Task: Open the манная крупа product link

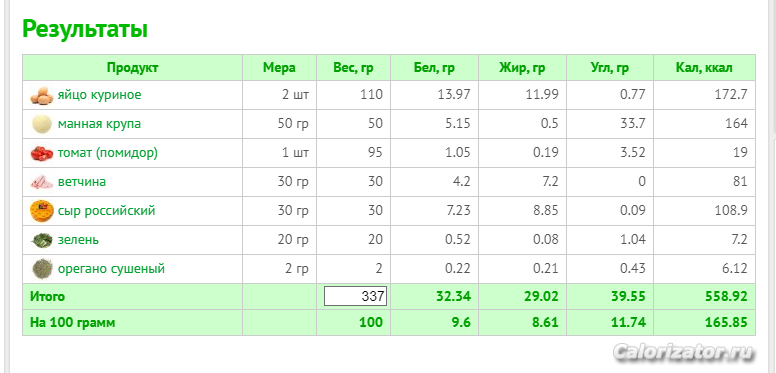Action: [x=99, y=124]
